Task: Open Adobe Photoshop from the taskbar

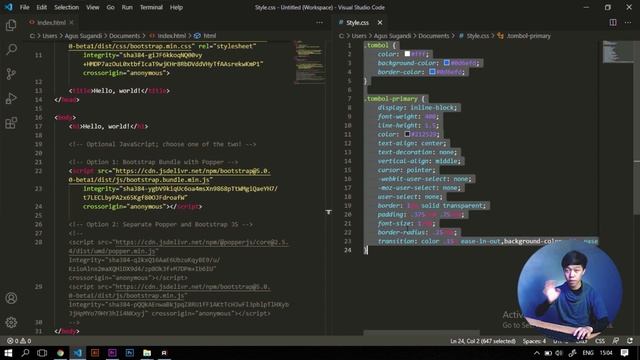Action: [x=130, y=353]
